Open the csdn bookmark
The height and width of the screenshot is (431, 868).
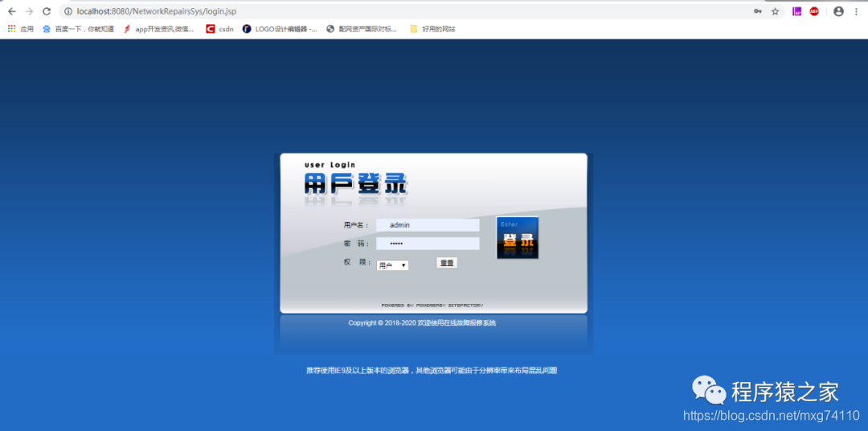click(219, 29)
